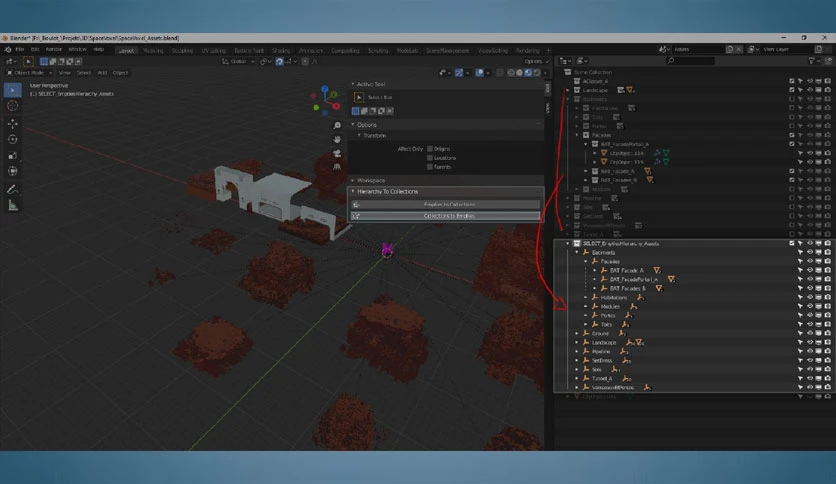Switch to the Shading workspace tab
This screenshot has width=836, height=484.
(281, 51)
